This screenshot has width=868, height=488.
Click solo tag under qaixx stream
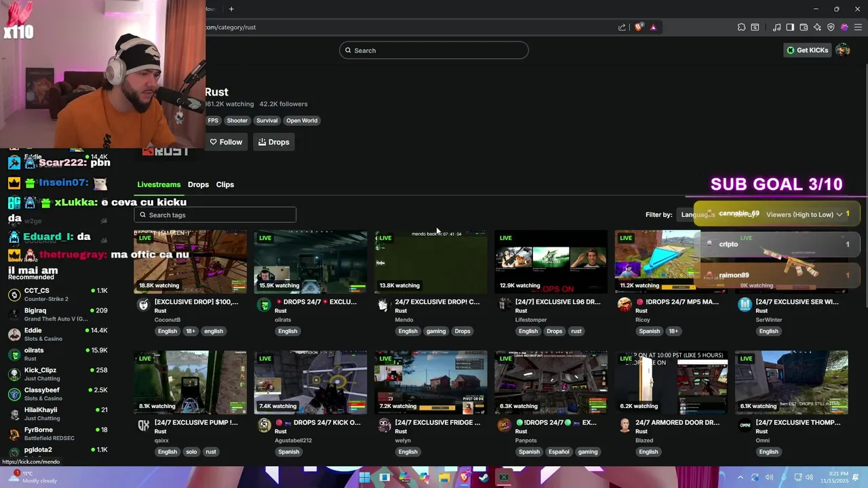pos(191,452)
